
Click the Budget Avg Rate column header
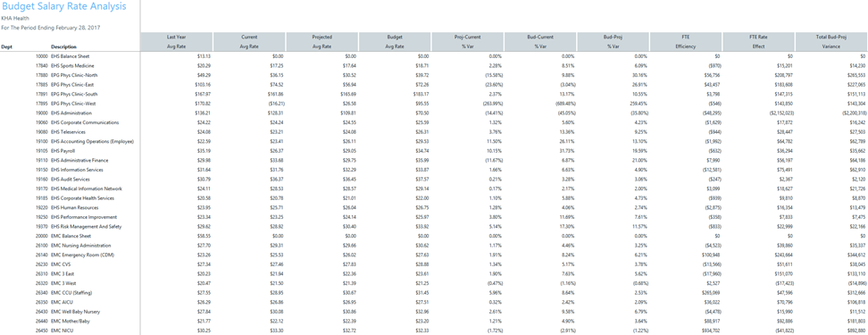click(395, 41)
